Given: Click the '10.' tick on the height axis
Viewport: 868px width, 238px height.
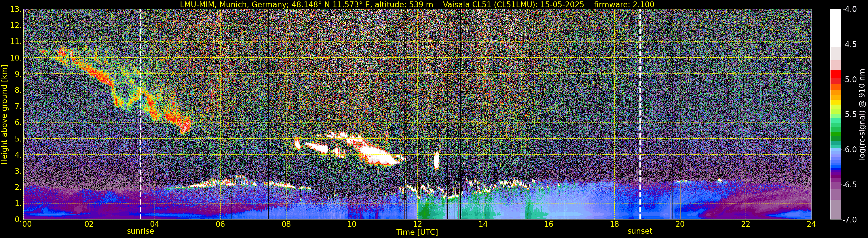Looking at the screenshot, I should click(16, 58).
